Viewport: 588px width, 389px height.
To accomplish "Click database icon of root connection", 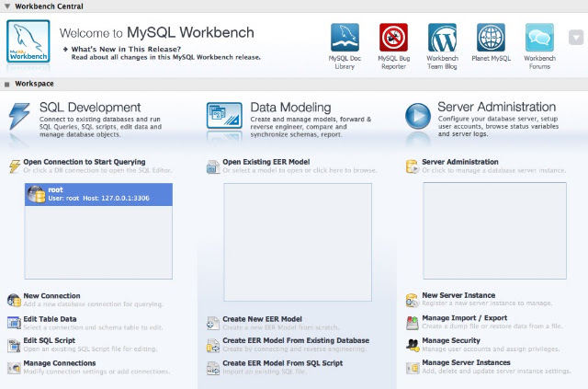I will click(x=37, y=194).
